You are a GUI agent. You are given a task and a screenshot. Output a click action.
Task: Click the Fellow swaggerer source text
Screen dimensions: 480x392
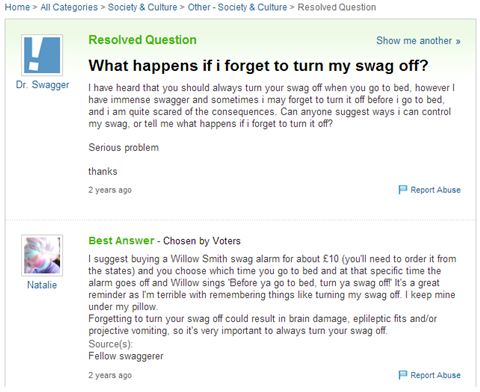(126, 356)
